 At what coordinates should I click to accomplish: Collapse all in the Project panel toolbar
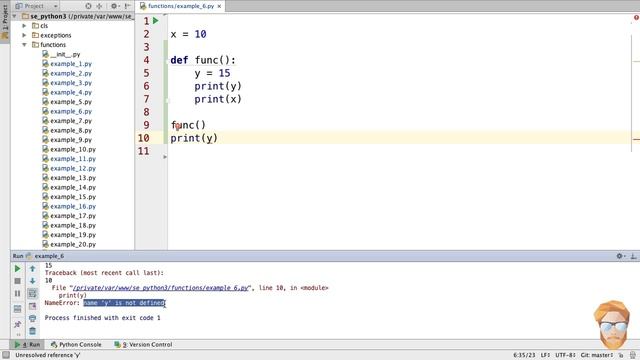[x=99, y=6]
